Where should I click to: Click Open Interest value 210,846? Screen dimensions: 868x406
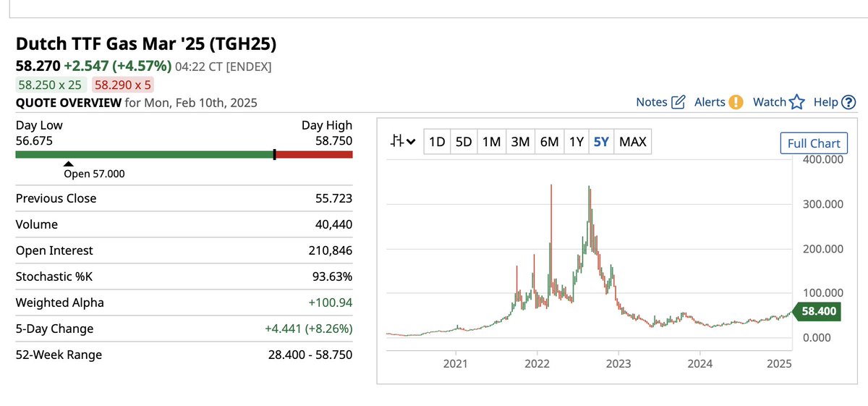[331, 250]
